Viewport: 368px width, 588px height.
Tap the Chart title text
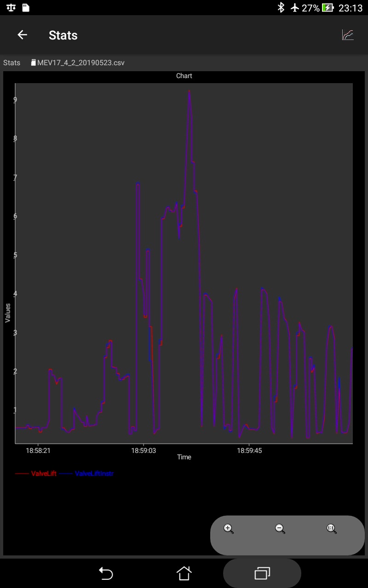pos(184,76)
